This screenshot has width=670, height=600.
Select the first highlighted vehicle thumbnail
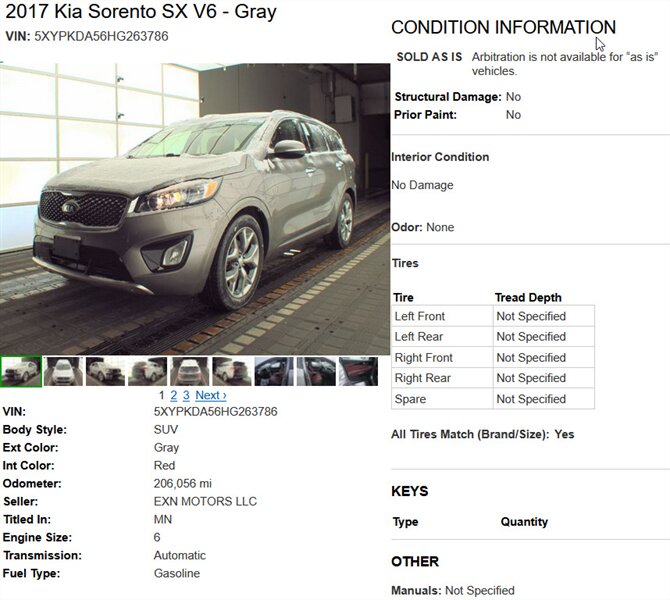point(20,371)
